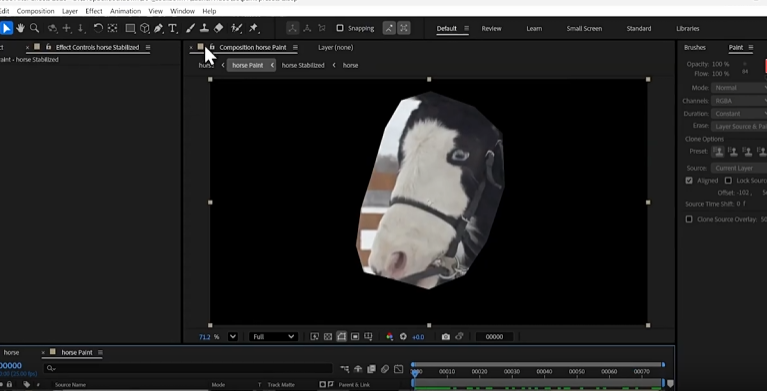Open the Source Current Layer dropdown
Viewport: 767px width, 391px height.
739,168
